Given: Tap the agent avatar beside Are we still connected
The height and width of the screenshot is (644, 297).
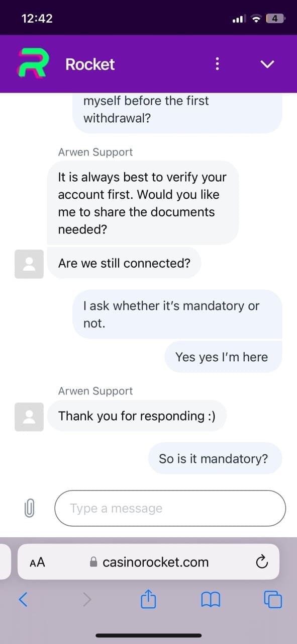Looking at the screenshot, I should pos(29,264).
